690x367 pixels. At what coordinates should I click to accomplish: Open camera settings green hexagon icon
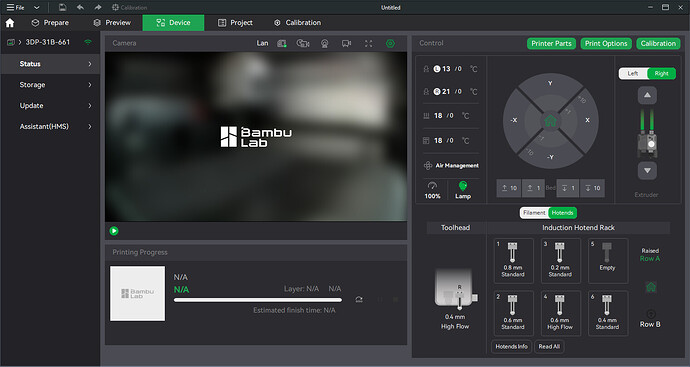point(390,43)
